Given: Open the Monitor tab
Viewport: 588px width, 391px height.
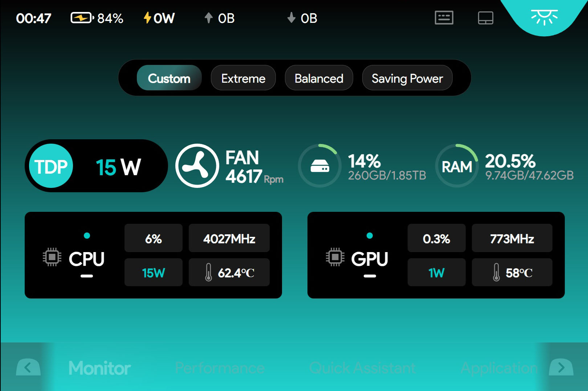Looking at the screenshot, I should [x=99, y=368].
